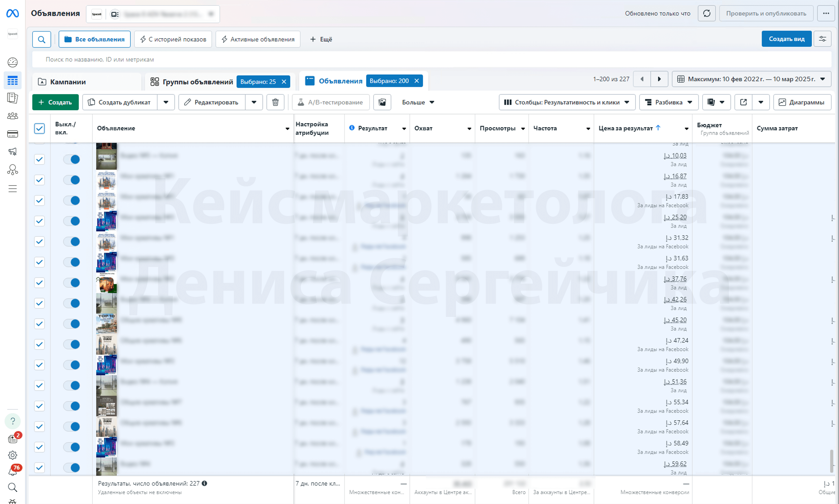Click the refresh data icon
839x504 pixels.
pos(706,14)
